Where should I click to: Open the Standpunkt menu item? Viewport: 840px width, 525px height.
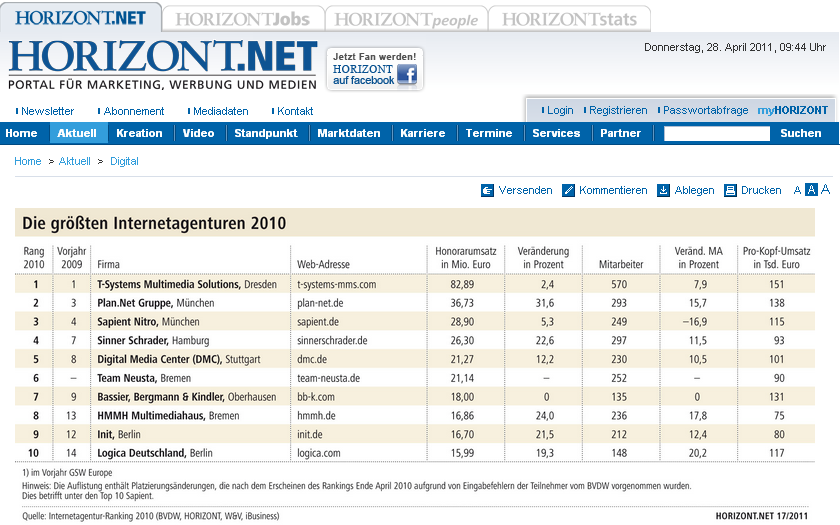coord(266,133)
